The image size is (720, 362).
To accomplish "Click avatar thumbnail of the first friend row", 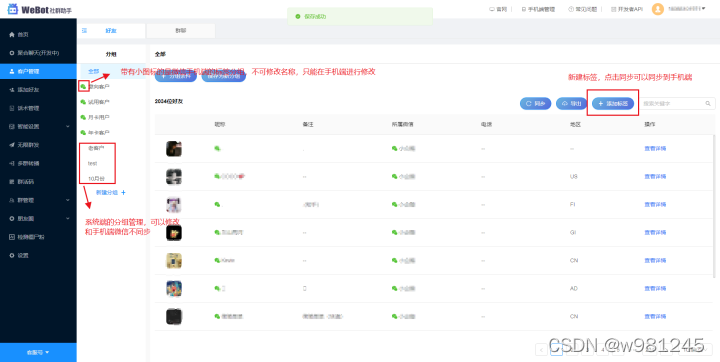I will 174,148.
